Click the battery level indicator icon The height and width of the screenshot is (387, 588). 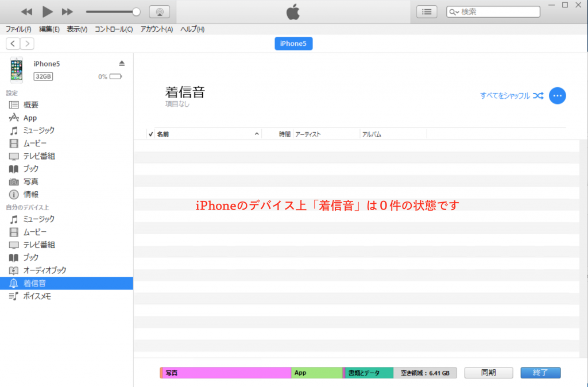point(115,76)
